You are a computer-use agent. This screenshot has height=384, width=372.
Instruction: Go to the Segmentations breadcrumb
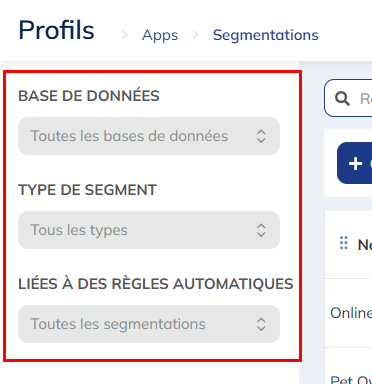[x=266, y=35]
